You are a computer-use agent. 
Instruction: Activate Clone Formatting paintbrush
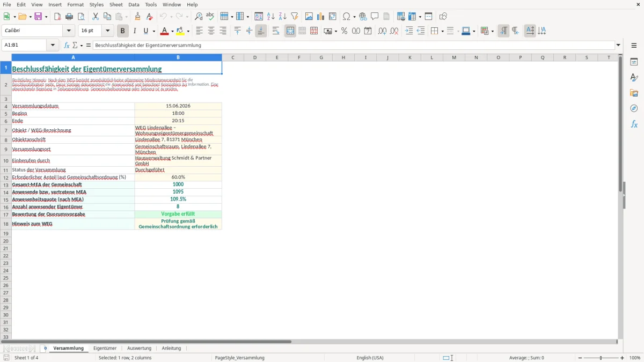[138, 17]
